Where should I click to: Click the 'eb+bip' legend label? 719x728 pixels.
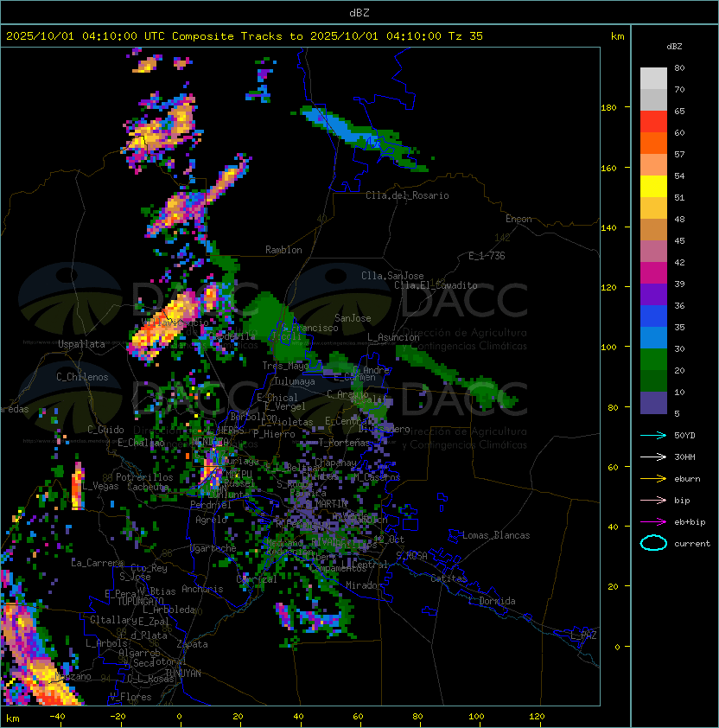click(x=690, y=522)
